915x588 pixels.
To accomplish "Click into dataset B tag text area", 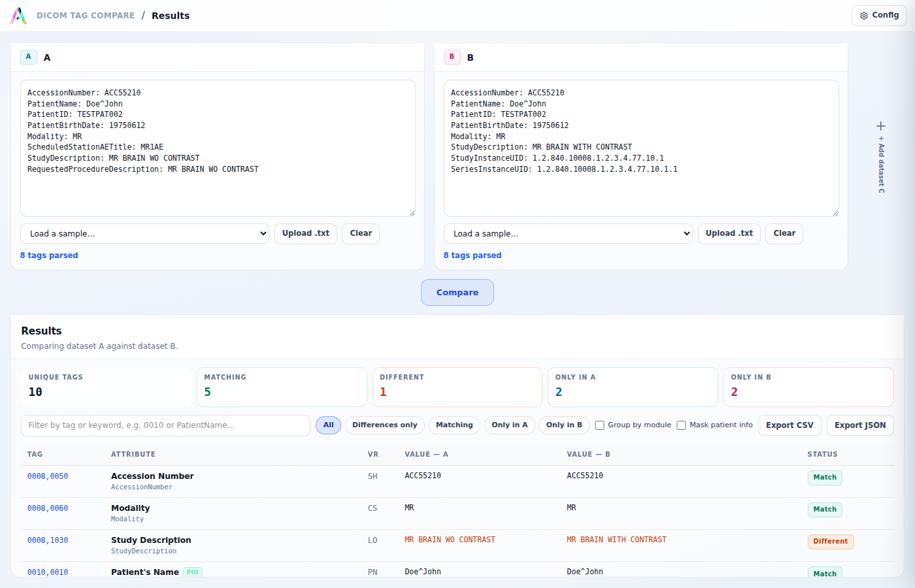I will pos(641,148).
